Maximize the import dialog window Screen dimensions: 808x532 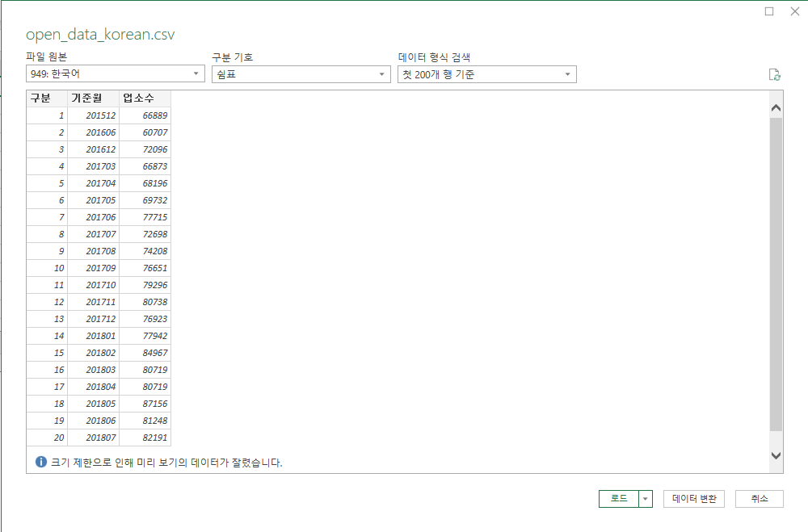tap(769, 11)
